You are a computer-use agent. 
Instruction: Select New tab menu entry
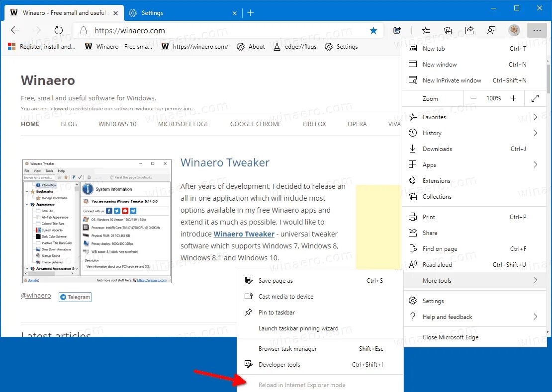pyautogui.click(x=474, y=49)
